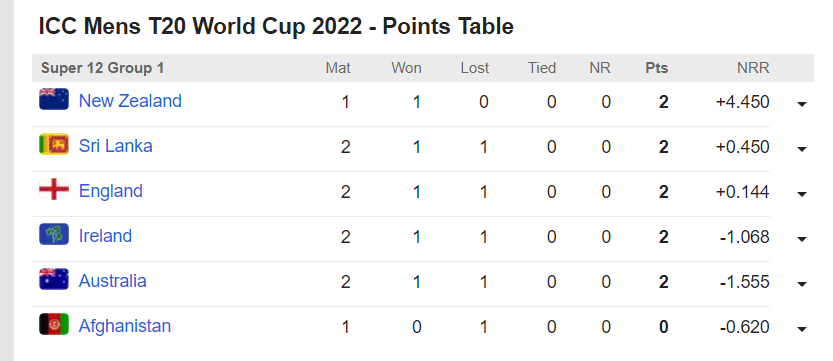
Task: Open the New Zealand team link
Action: pos(130,101)
